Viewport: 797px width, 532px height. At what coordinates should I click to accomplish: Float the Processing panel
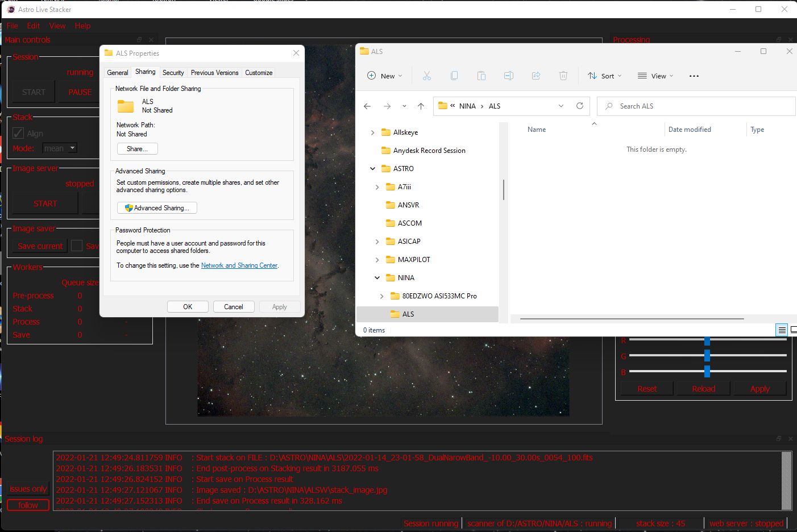click(x=779, y=40)
